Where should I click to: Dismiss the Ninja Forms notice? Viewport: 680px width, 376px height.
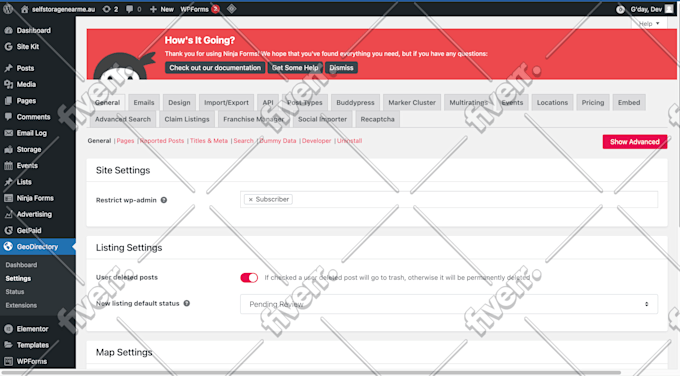341,68
